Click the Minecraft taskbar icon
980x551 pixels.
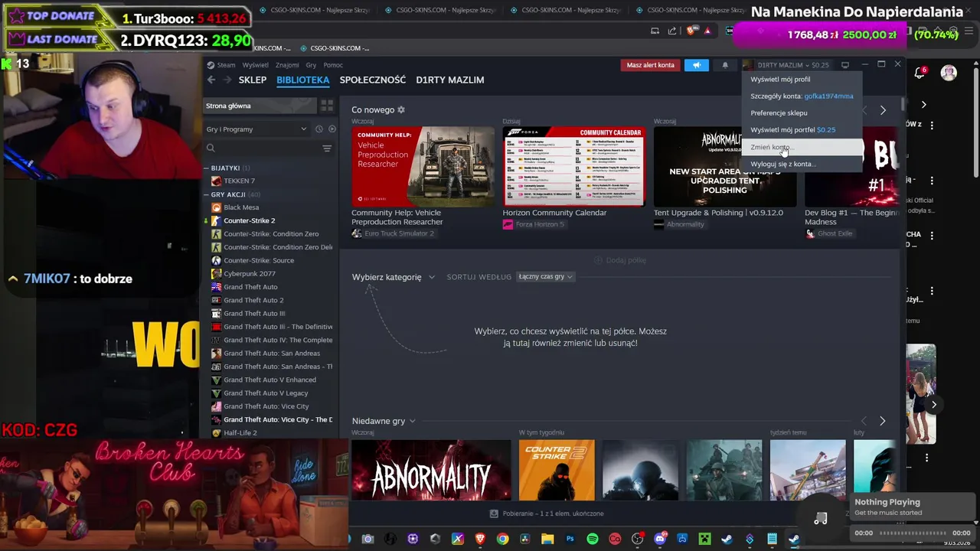click(704, 540)
